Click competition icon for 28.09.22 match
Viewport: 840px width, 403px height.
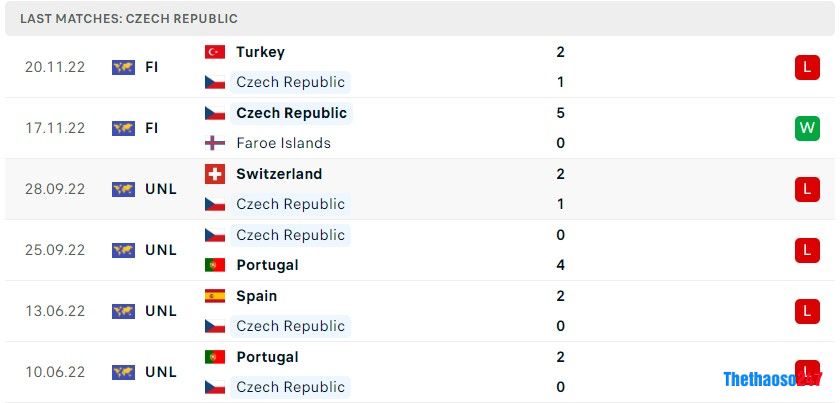123,189
